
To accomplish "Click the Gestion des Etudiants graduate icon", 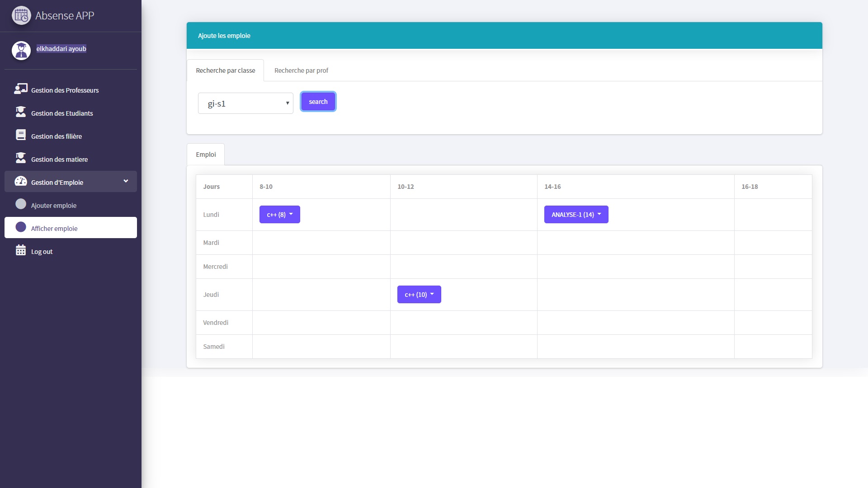I will 21,112.
